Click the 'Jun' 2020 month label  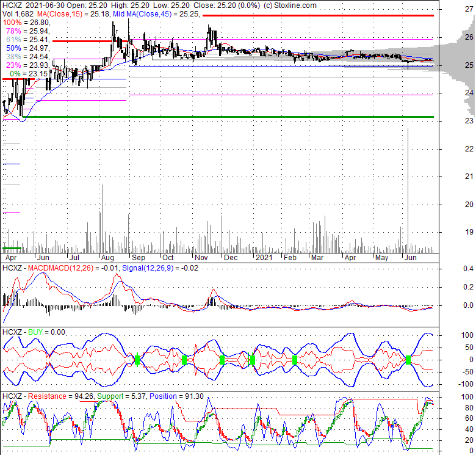pos(43,258)
